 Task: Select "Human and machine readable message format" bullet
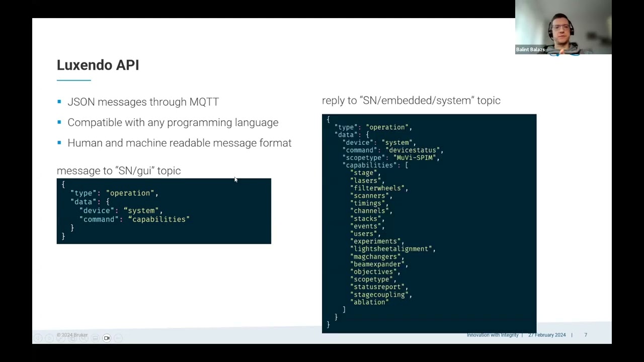coord(179,143)
